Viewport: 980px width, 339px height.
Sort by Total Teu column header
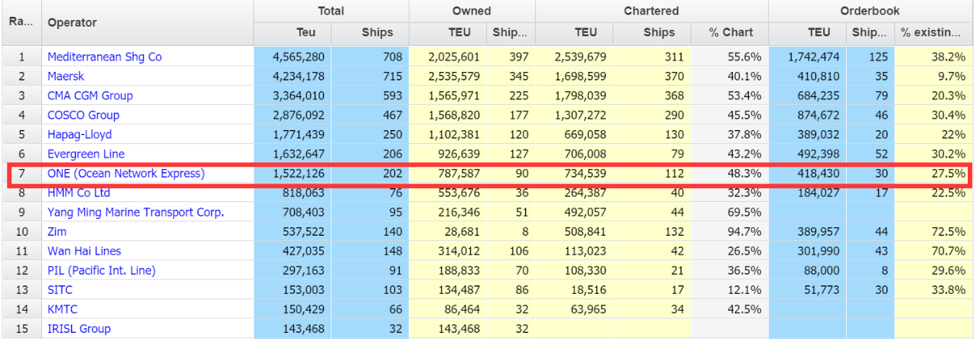click(306, 32)
